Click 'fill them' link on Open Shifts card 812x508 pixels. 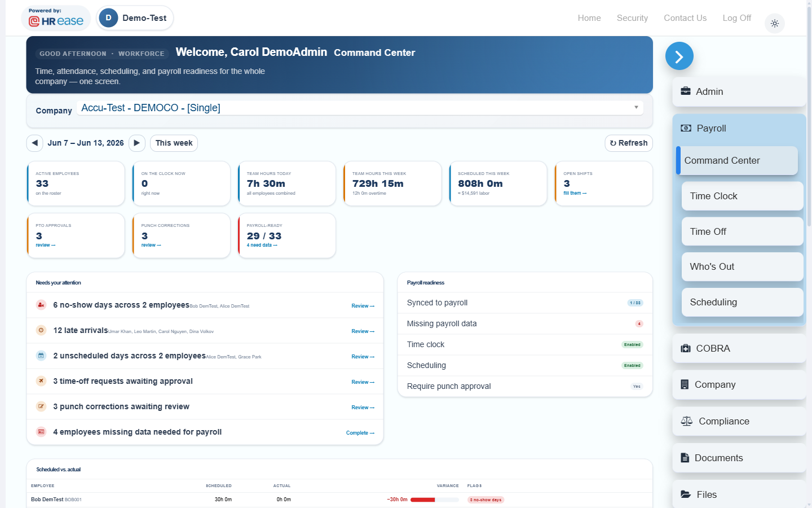point(575,193)
